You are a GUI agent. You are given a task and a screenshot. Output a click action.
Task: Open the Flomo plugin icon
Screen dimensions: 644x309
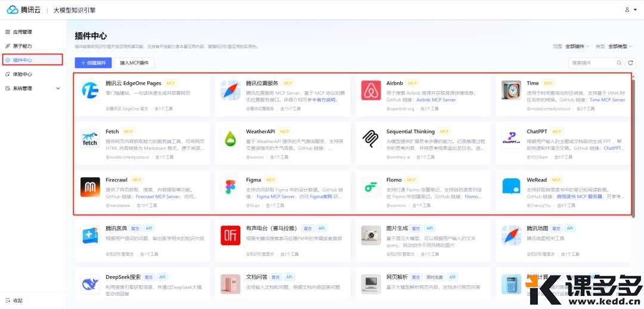click(x=371, y=187)
